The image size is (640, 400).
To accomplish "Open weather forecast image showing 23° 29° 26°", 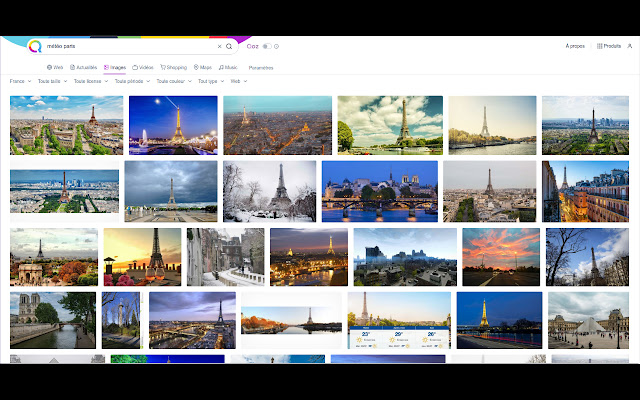I will pyautogui.click(x=399, y=320).
